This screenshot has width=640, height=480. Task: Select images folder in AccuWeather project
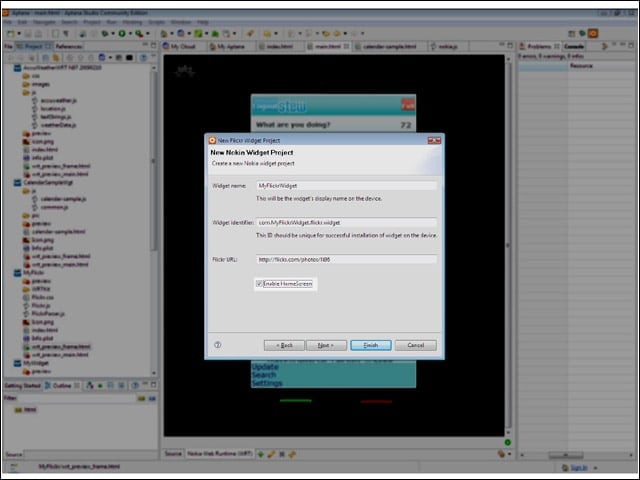[40, 84]
